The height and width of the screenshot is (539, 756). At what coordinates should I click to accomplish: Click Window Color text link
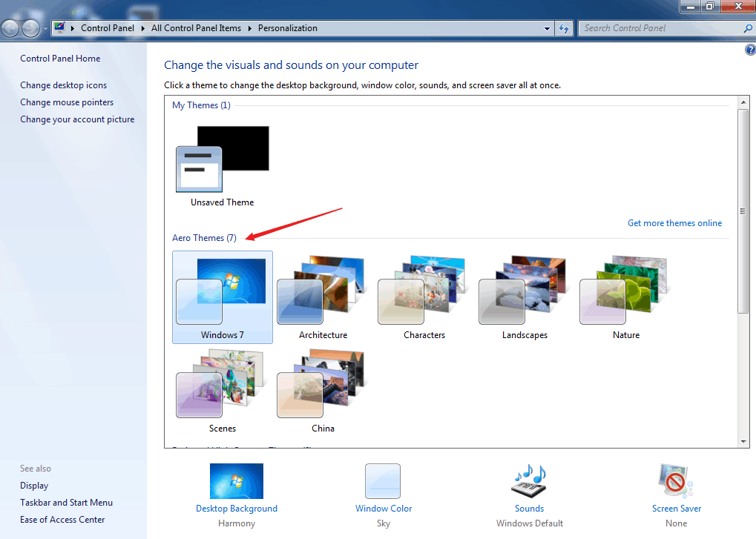384,508
